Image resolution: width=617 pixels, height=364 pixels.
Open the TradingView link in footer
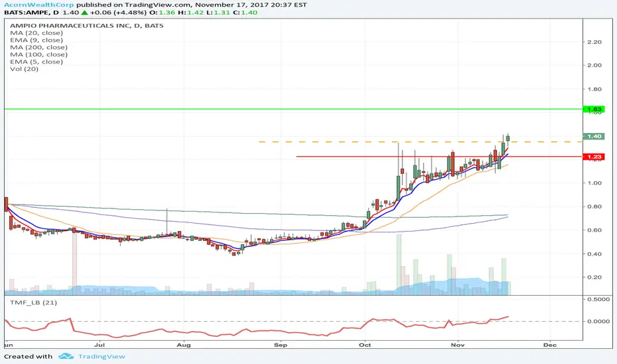(101, 357)
